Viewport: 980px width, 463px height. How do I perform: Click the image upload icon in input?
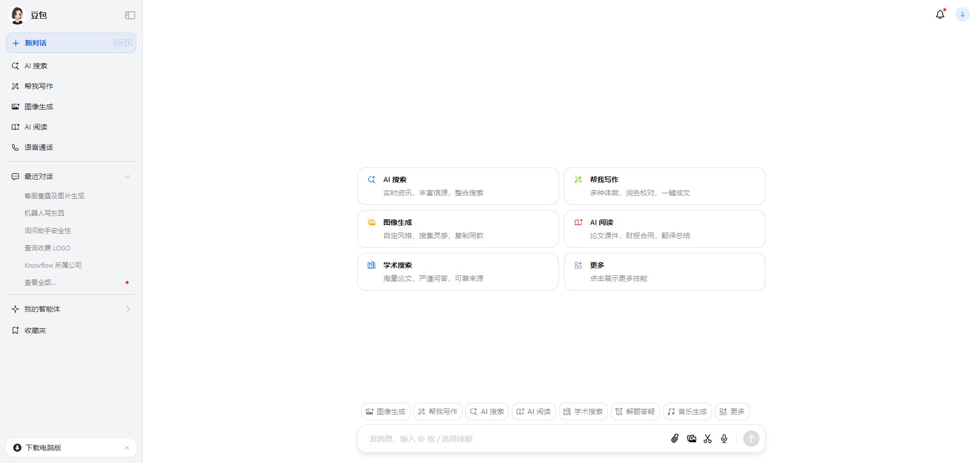[x=692, y=439]
